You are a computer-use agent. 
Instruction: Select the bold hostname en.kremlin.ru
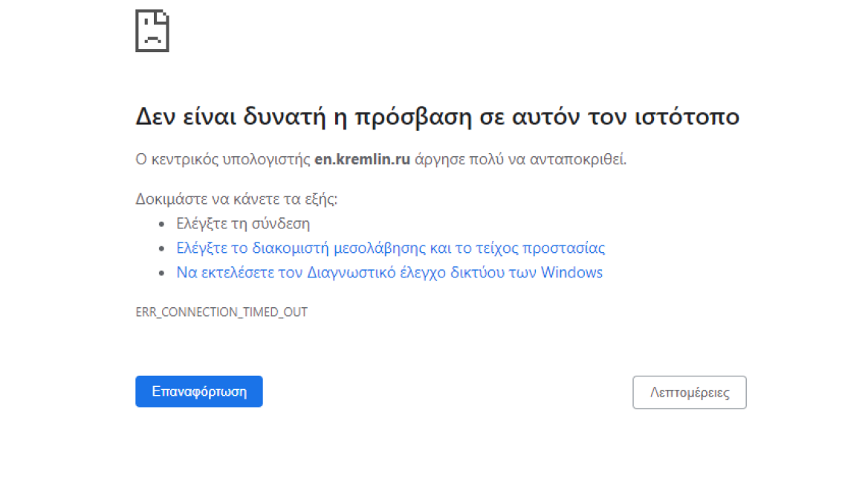coord(362,158)
